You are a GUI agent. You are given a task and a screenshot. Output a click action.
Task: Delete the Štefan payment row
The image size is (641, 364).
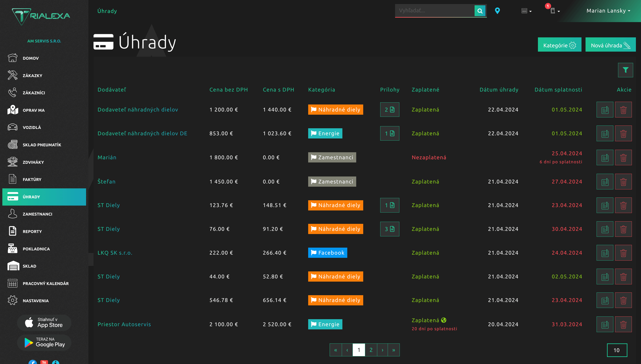coord(623,182)
